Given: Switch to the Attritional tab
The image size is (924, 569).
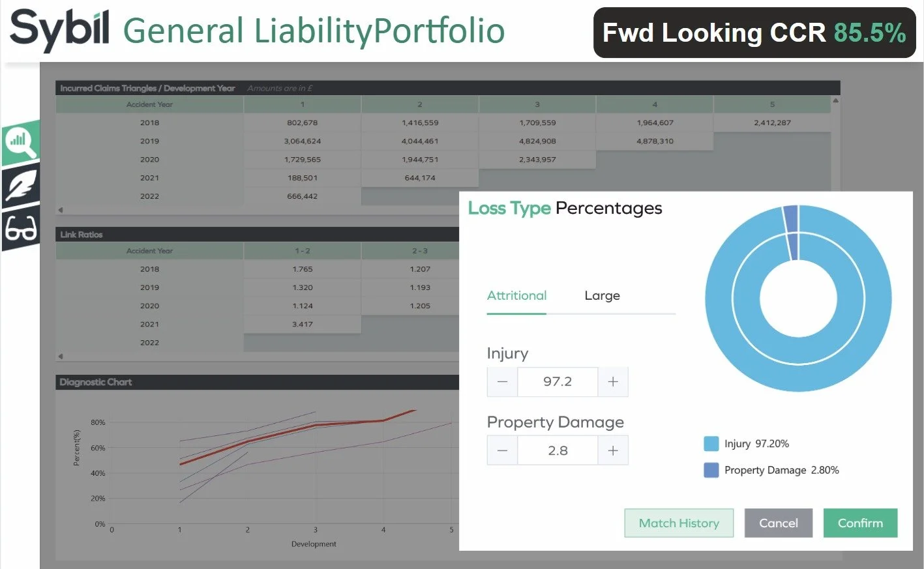Looking at the screenshot, I should coord(517,296).
